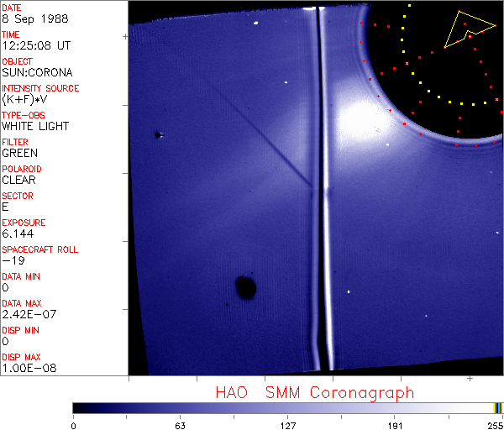This screenshot has height=430, width=504.
Task: Select the "8 Sep 1988" date value
Action: [x=35, y=18]
